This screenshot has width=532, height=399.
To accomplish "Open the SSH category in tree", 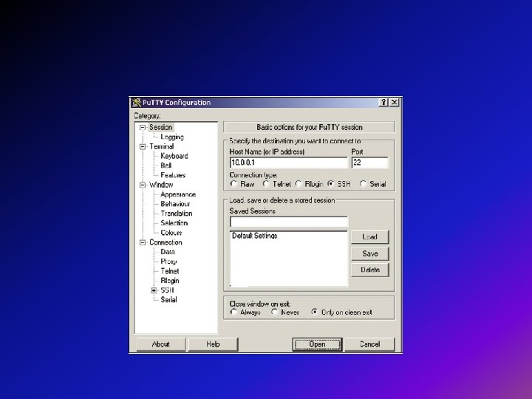I will (167, 290).
